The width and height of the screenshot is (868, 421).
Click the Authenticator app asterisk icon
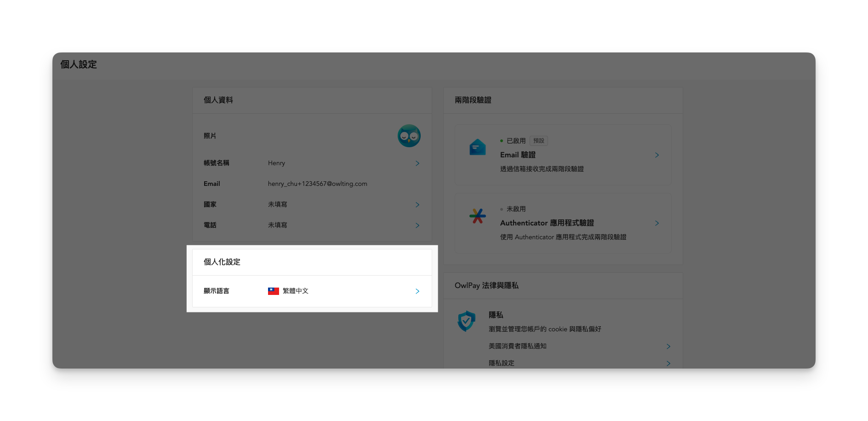pyautogui.click(x=477, y=216)
